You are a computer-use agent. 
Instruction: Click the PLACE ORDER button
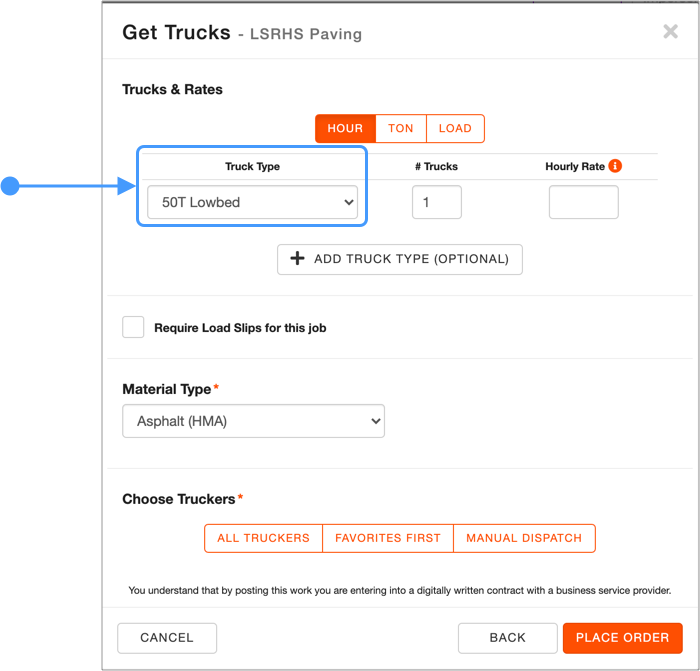(x=622, y=638)
